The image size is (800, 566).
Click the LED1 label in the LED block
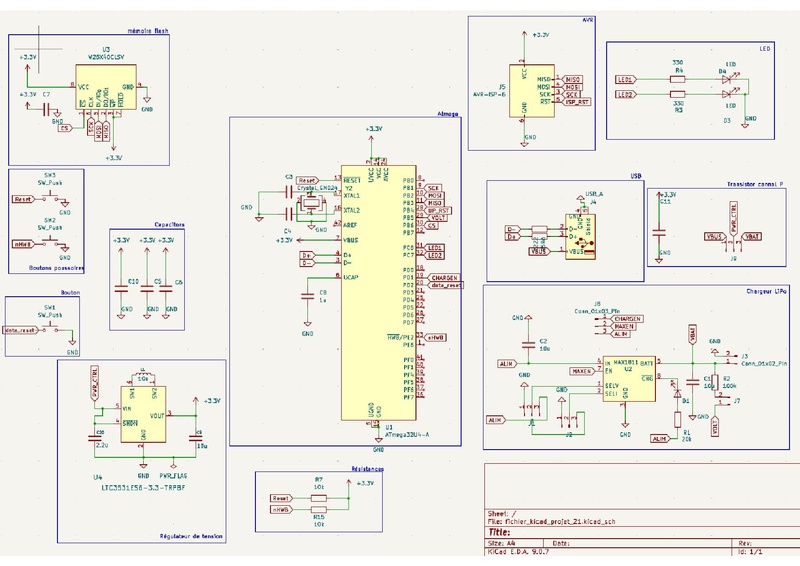627,80
